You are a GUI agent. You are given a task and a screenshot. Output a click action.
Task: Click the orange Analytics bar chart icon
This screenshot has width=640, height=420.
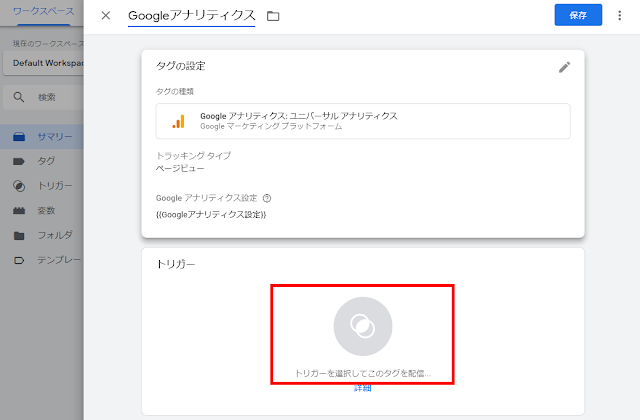[178, 121]
